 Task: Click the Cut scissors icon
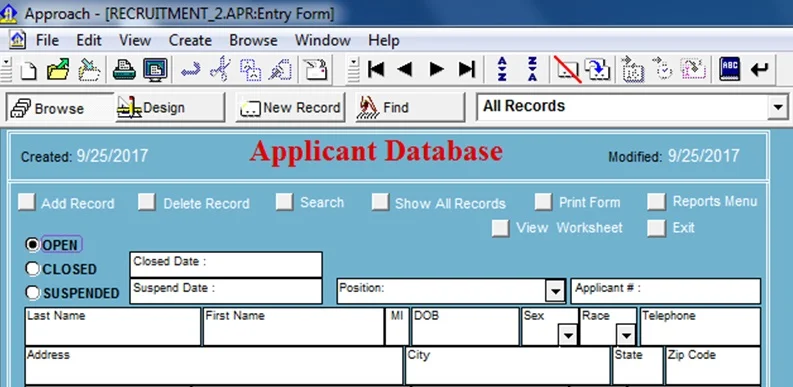(220, 69)
